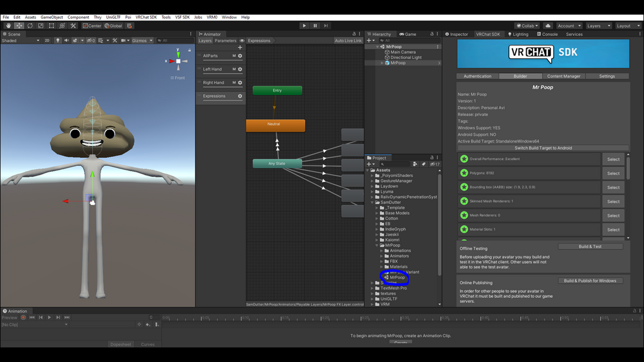Open the Account dropdown
Viewport: 644px width, 362px height.
click(569, 26)
